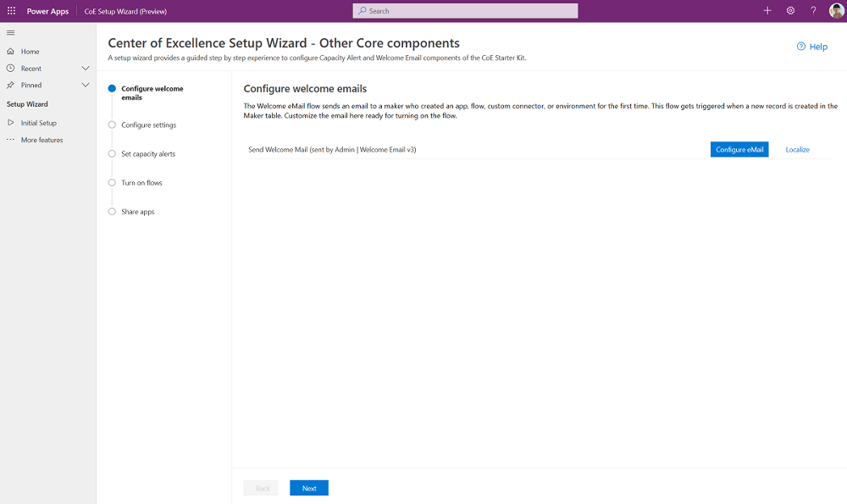Click the More features ellipsis icon

coord(10,140)
